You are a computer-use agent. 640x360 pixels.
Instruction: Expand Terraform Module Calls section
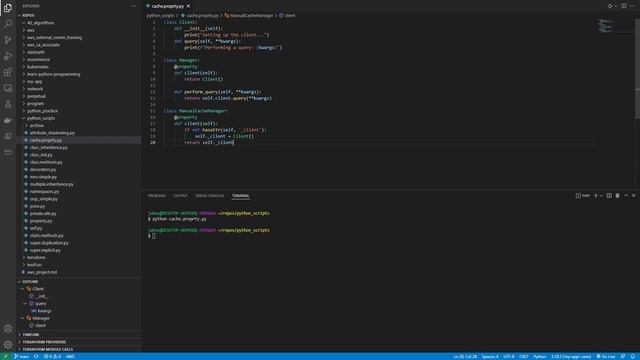click(x=79, y=349)
